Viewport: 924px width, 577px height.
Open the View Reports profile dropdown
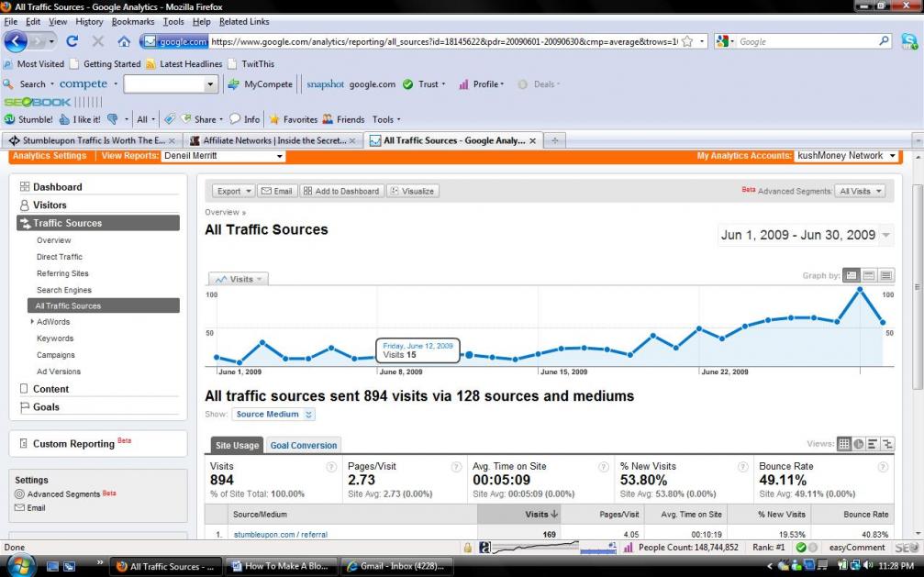pos(223,156)
